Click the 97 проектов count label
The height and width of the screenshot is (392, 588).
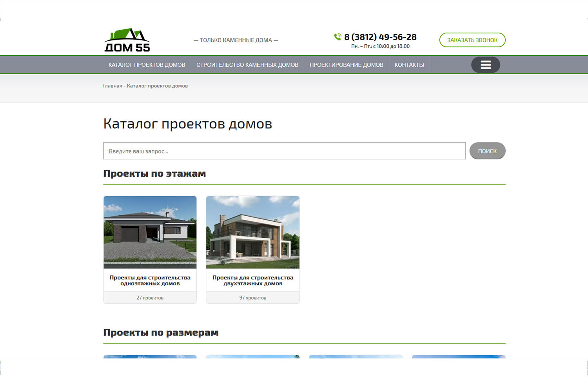click(253, 298)
